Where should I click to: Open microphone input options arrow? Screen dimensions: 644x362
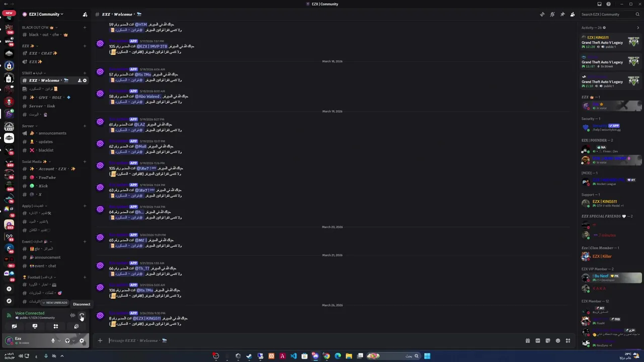coord(59,341)
